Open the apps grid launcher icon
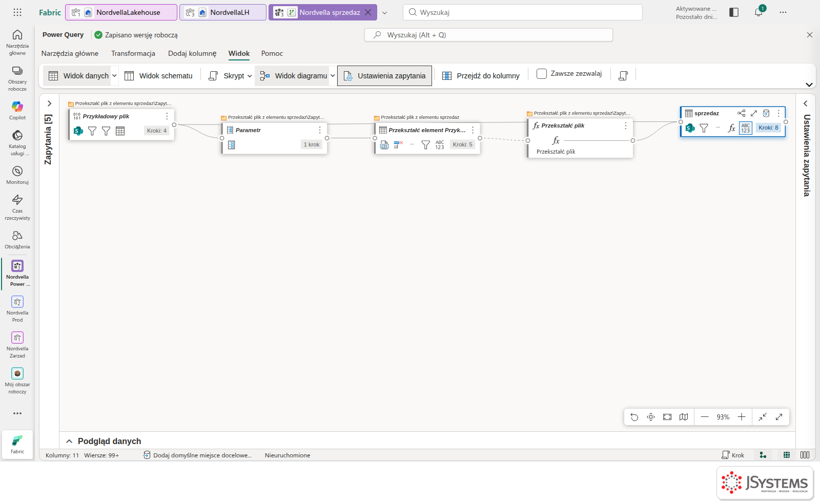Screen dimensions: 820x504 pos(17,12)
